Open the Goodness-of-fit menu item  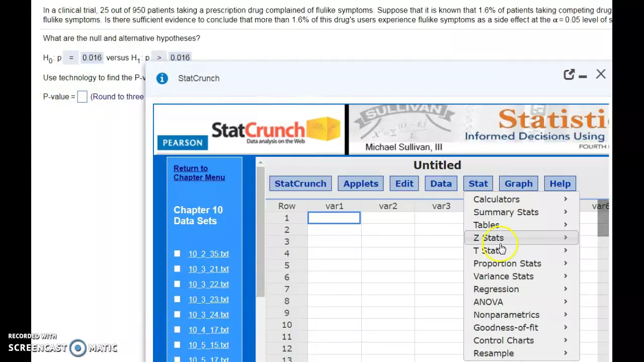pos(522,327)
